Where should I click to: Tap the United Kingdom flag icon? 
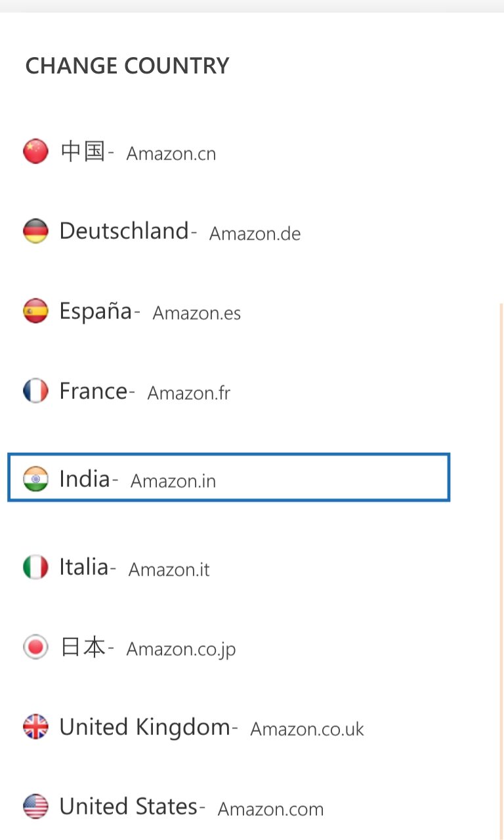[x=35, y=727]
